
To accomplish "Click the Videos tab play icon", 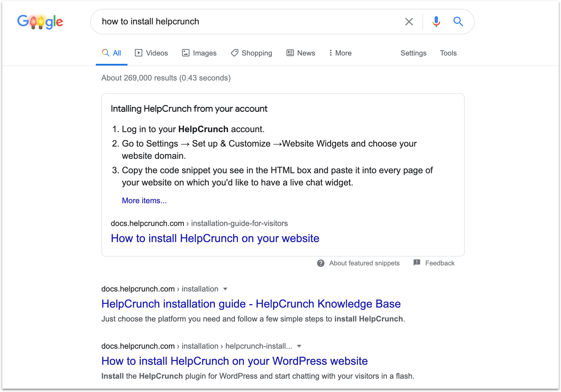I will 138,53.
